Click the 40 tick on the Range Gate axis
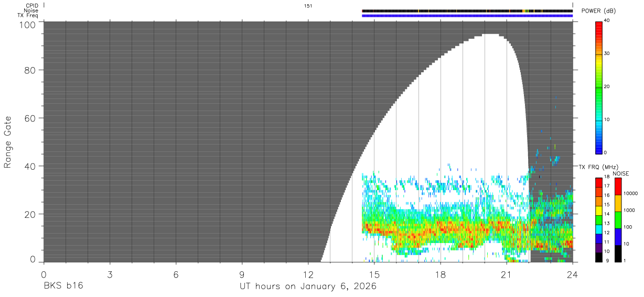Viewport: 644px width, 297px height. tap(31, 167)
